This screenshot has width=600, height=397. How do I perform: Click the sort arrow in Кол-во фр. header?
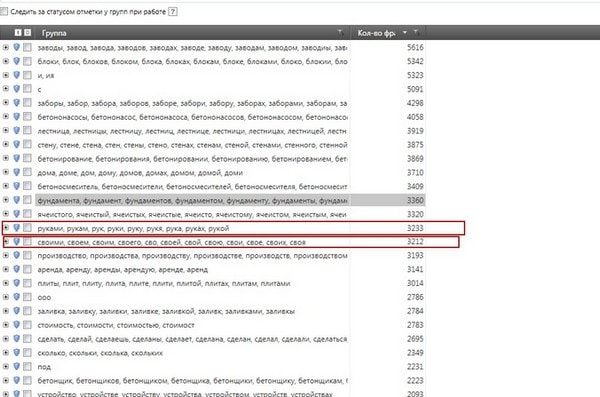coord(405,33)
